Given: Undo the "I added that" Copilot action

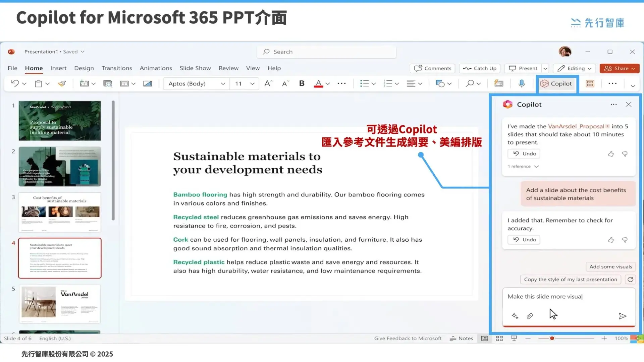Looking at the screenshot, I should [524, 240].
